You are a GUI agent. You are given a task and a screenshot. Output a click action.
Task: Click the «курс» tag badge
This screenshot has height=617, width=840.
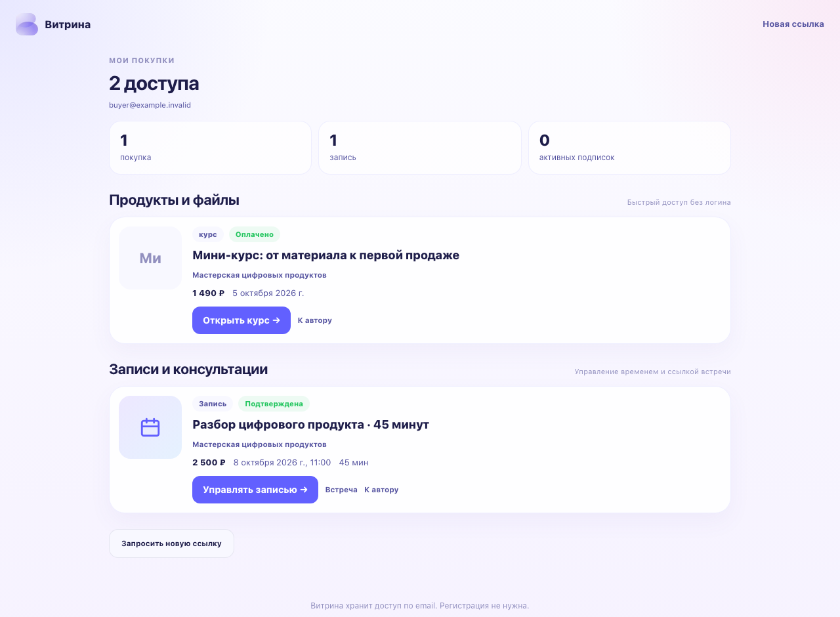[x=208, y=234]
